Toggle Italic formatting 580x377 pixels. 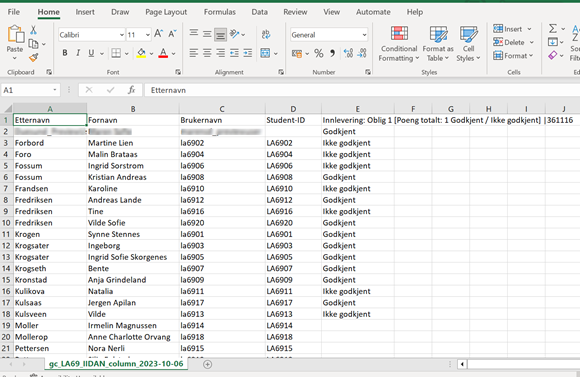[78, 53]
